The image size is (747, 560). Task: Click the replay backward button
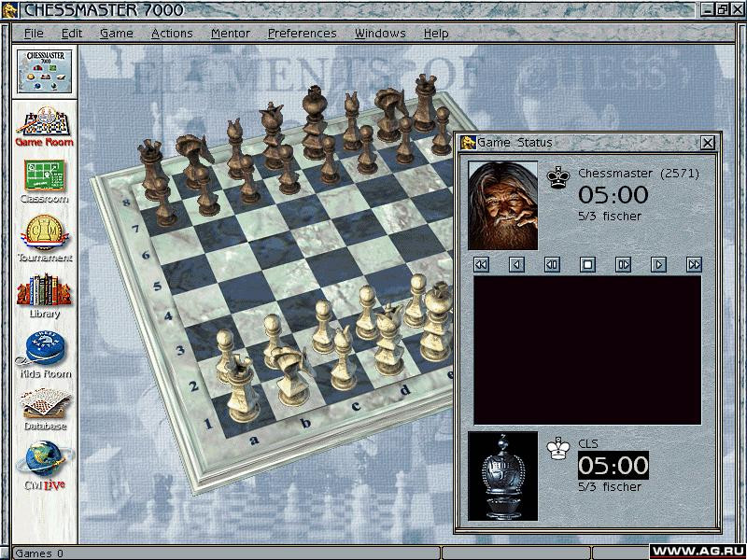pos(552,264)
